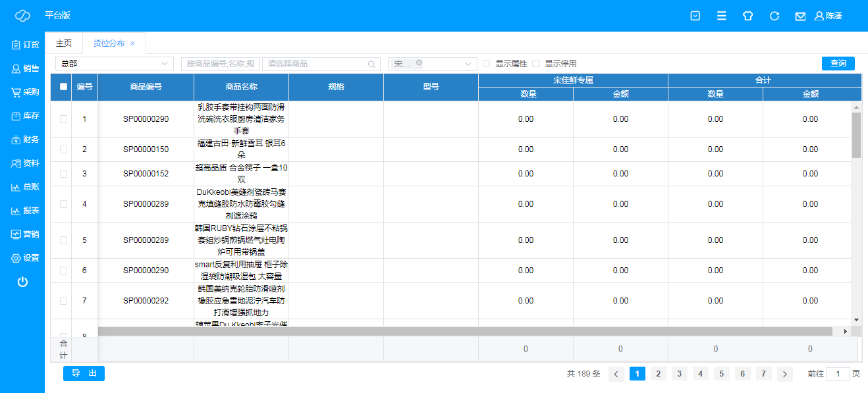The height and width of the screenshot is (393, 868).
Task: Open the 陈漾 user account menu
Action: pyautogui.click(x=828, y=16)
